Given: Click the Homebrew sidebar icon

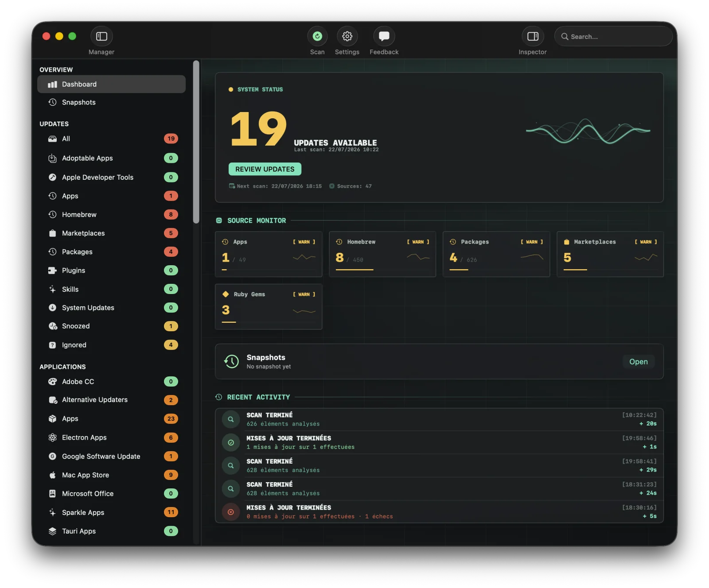Looking at the screenshot, I should pyautogui.click(x=52, y=214).
